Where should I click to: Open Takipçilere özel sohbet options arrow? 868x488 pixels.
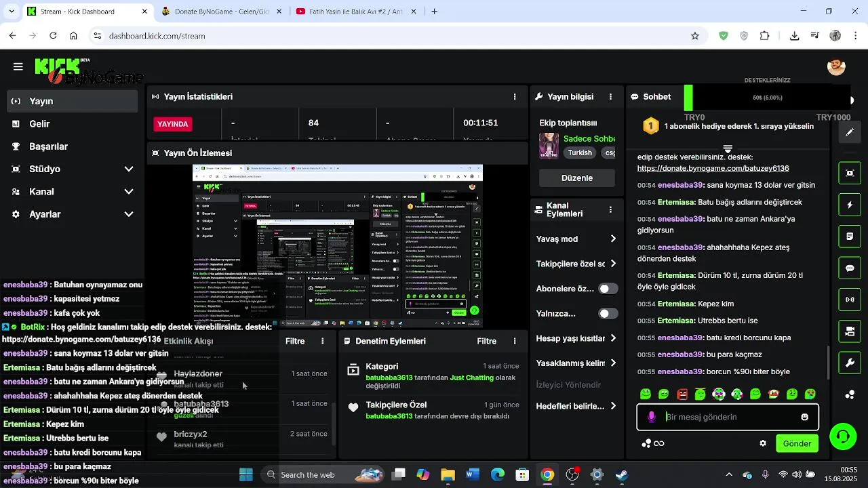click(x=613, y=264)
